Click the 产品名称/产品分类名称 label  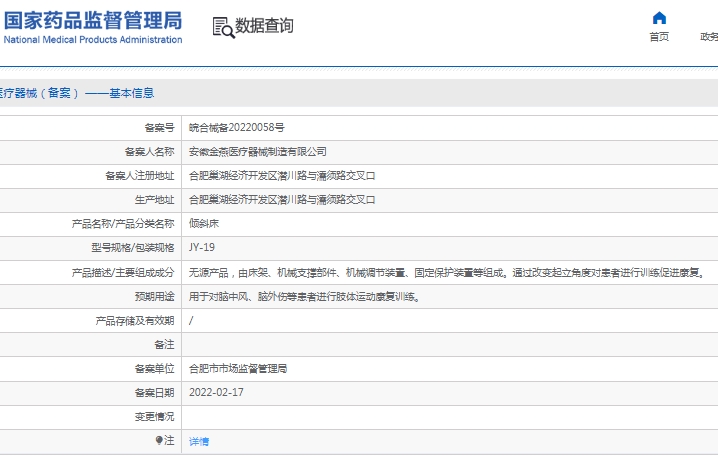click(x=123, y=223)
